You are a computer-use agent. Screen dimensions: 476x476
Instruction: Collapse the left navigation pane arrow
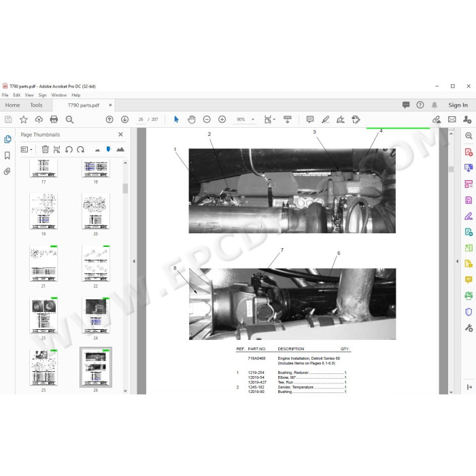click(x=134, y=261)
